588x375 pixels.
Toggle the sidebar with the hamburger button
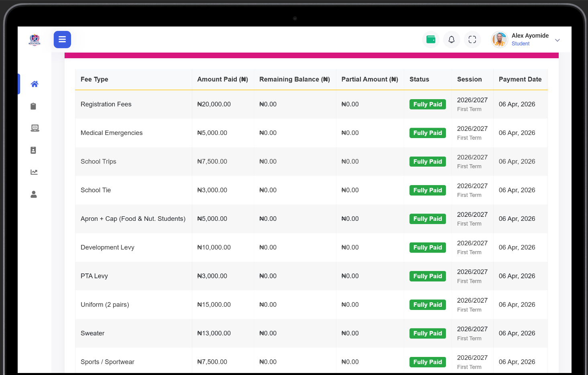(x=62, y=39)
